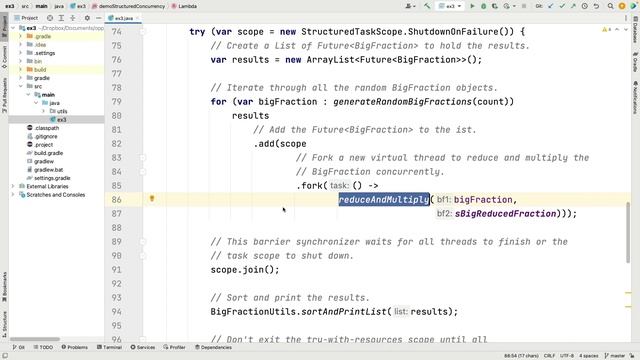
Task: Click the UTF-8 encoding widget
Action: [x=567, y=356]
